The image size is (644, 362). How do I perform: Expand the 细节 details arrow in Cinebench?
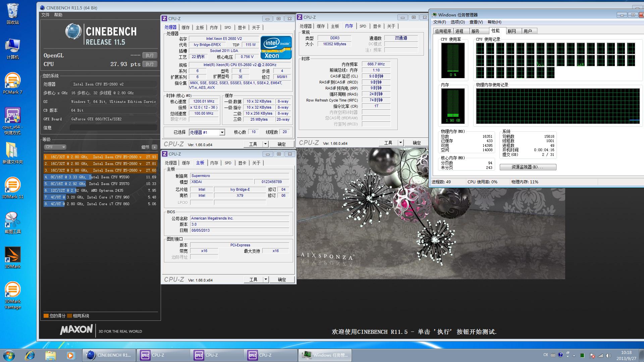tap(154, 147)
